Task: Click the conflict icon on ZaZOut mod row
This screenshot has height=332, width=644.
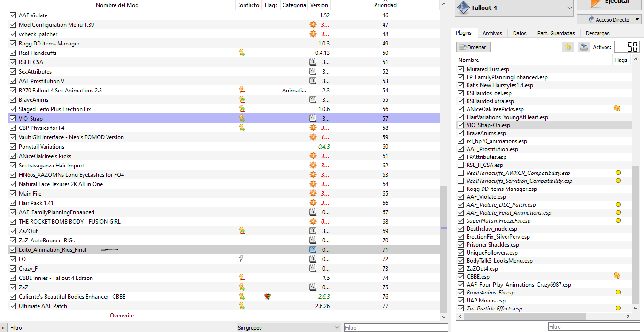Action: pos(242,231)
